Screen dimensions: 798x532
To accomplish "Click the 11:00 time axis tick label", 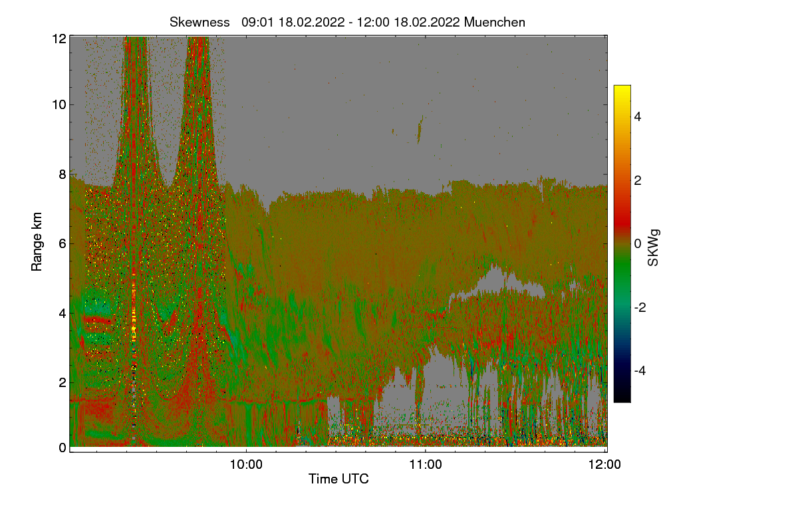I will (x=426, y=465).
